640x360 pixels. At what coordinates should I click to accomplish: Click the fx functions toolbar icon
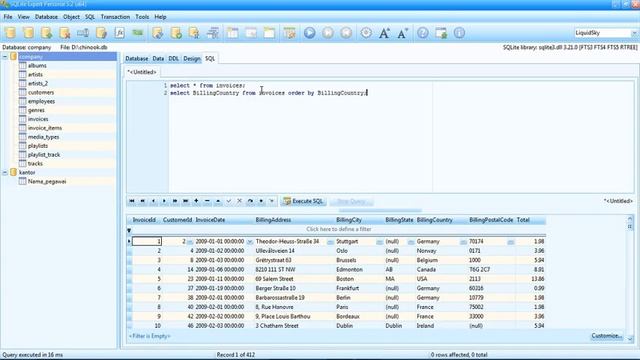click(x=119, y=33)
